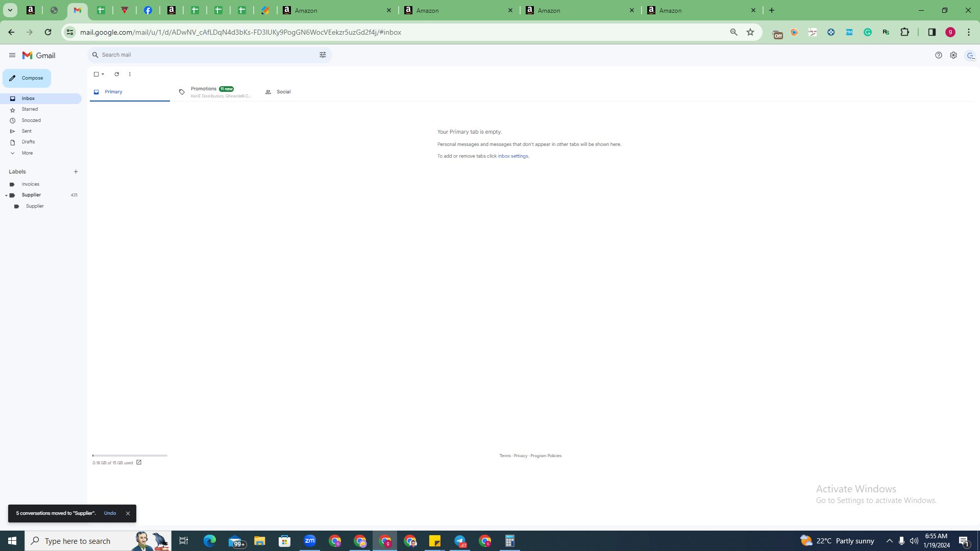980x551 pixels.
Task: Open the Terms link
Action: click(x=505, y=456)
